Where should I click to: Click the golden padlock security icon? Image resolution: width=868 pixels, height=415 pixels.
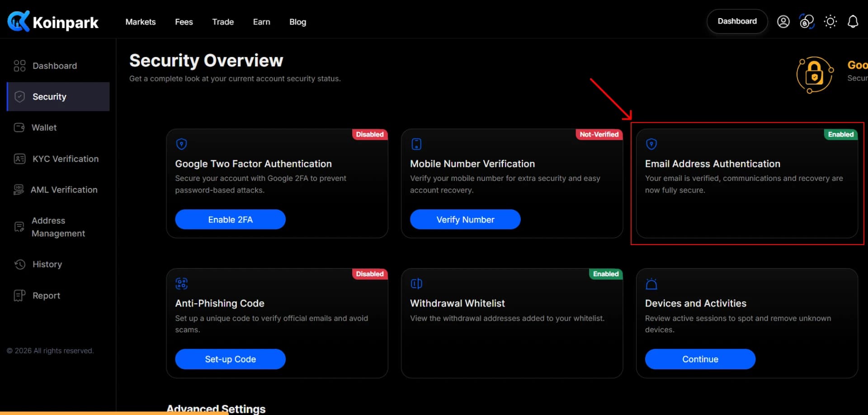point(814,74)
